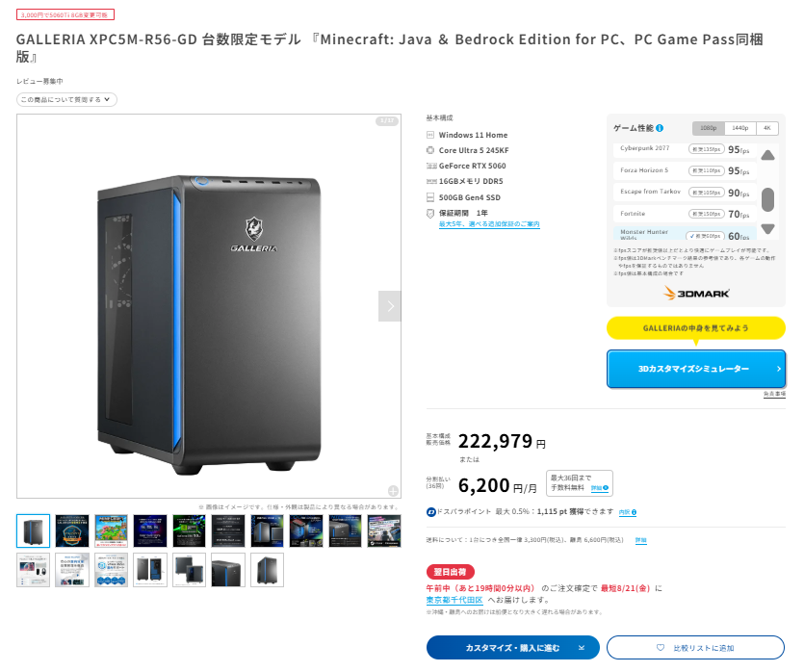The image size is (804, 672).
Task: Click the heart icon on 比較リストに追加
Action: [661, 648]
